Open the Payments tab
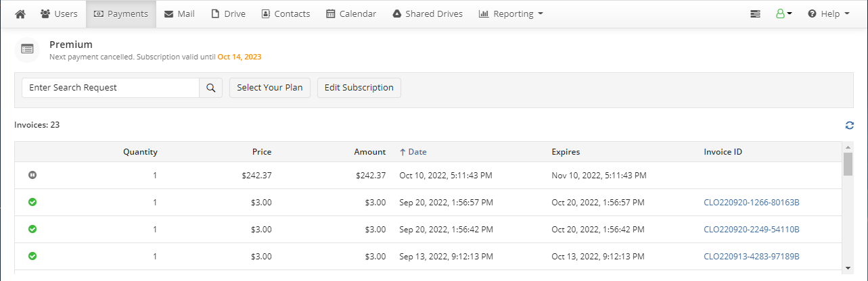This screenshot has height=281, width=868. click(x=121, y=14)
